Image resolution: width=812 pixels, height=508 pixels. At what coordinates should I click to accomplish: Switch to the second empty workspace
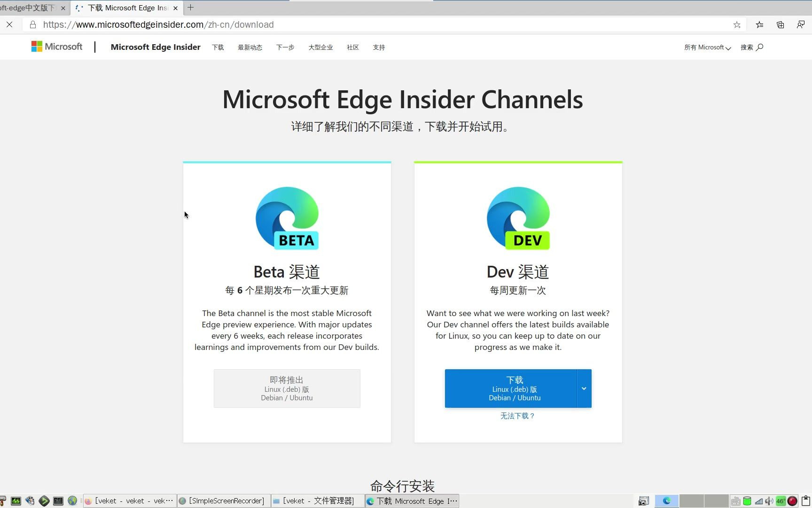[x=691, y=501]
